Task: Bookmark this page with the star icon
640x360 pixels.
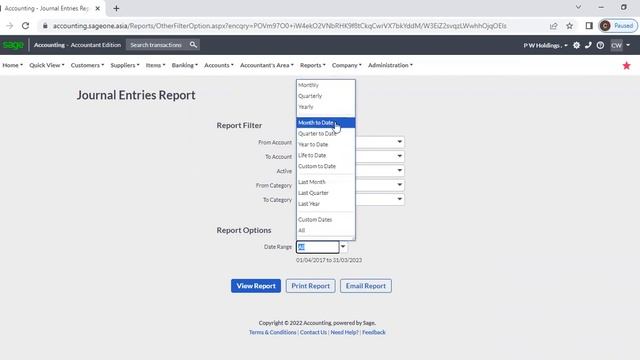Action: coord(569,26)
